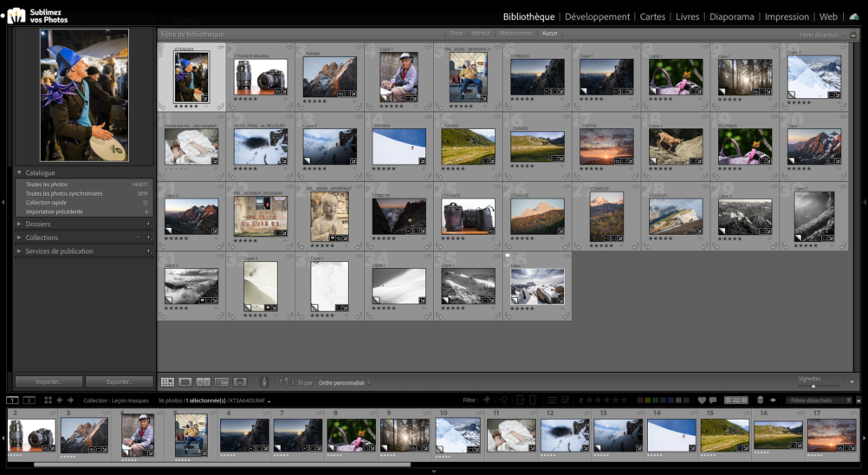Expand the Dossiers panel
Screen dimensions: 868x475
coord(19,224)
